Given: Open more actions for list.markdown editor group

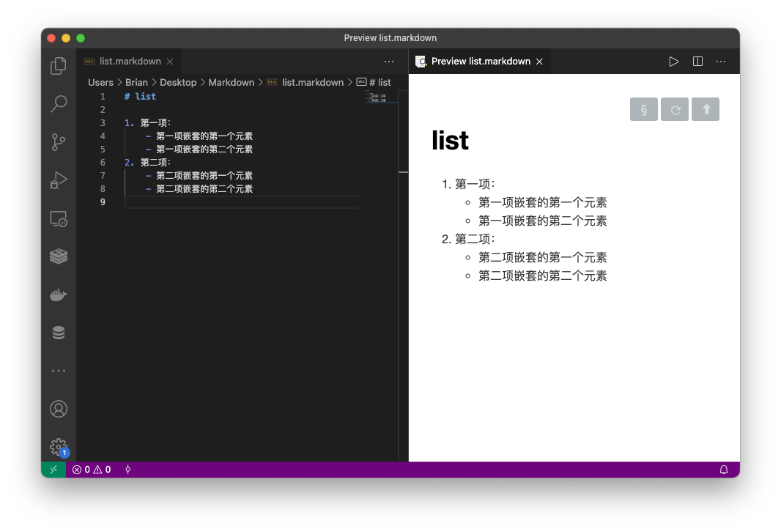Looking at the screenshot, I should tap(389, 62).
